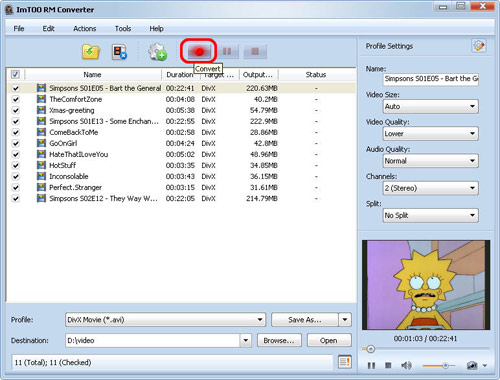Uncheck the HateThatILoveYou checkbox

15,154
